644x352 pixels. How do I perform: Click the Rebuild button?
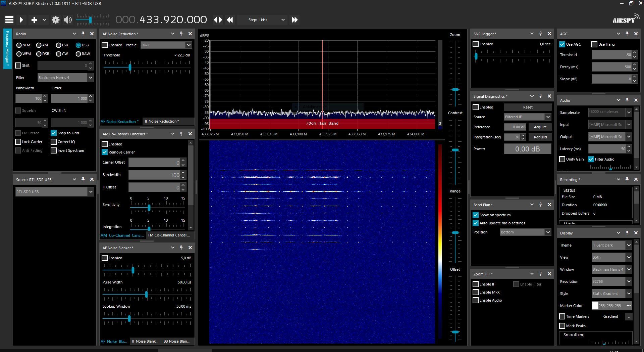tap(540, 137)
